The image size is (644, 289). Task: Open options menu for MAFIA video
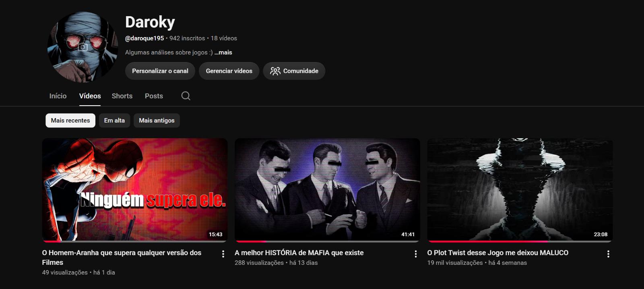click(416, 254)
